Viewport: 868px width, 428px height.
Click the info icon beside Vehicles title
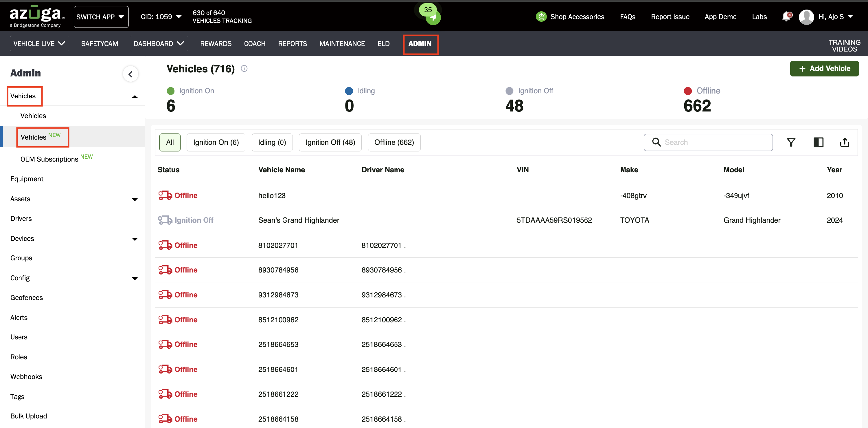coord(244,68)
